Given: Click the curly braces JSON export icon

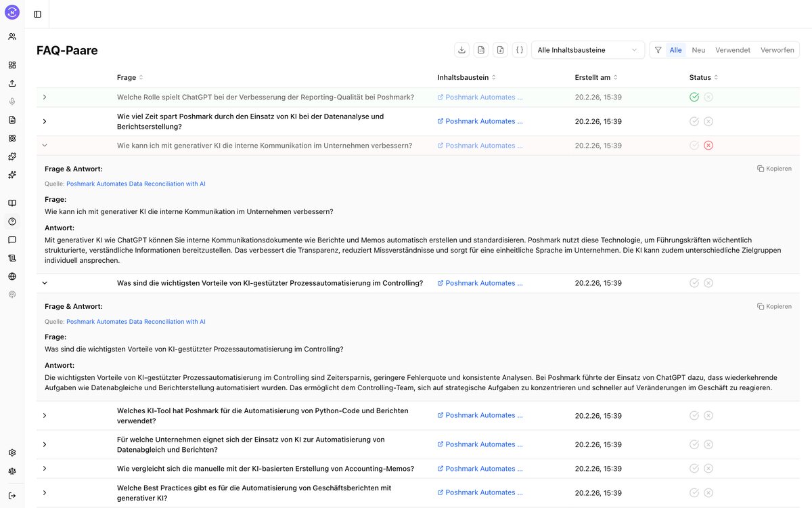Looking at the screenshot, I should coord(519,49).
